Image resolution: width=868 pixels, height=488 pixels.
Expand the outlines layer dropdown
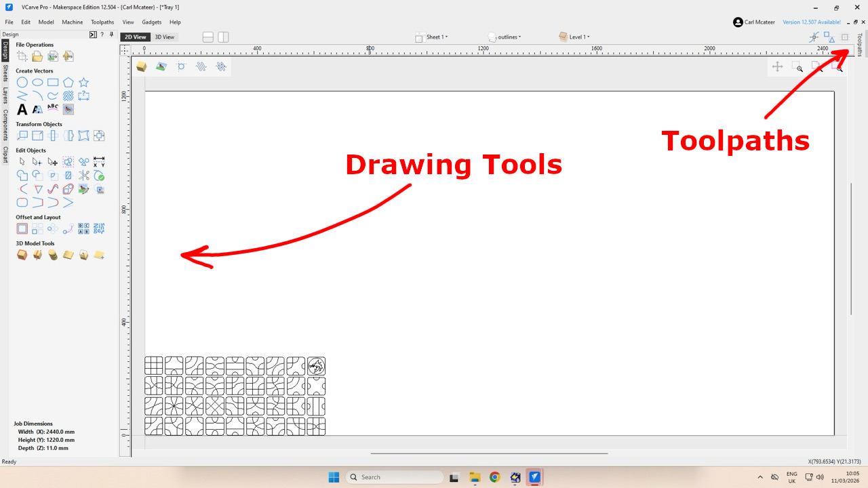(x=505, y=37)
